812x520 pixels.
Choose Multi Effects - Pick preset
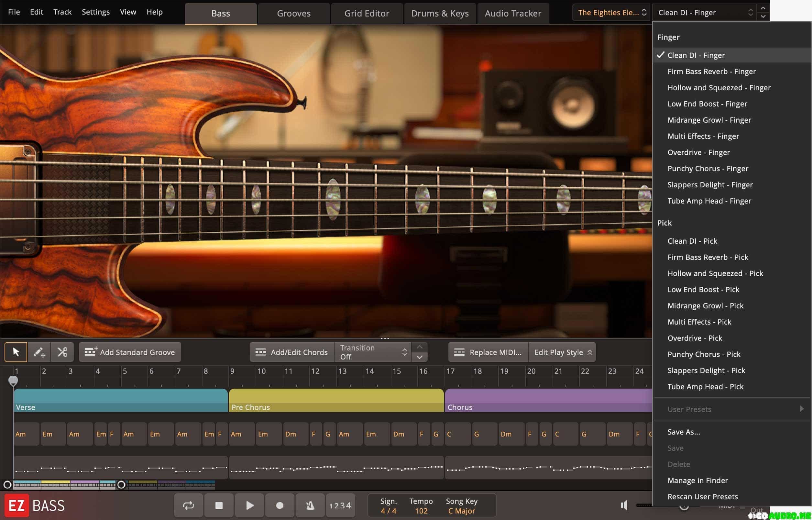(x=732, y=322)
